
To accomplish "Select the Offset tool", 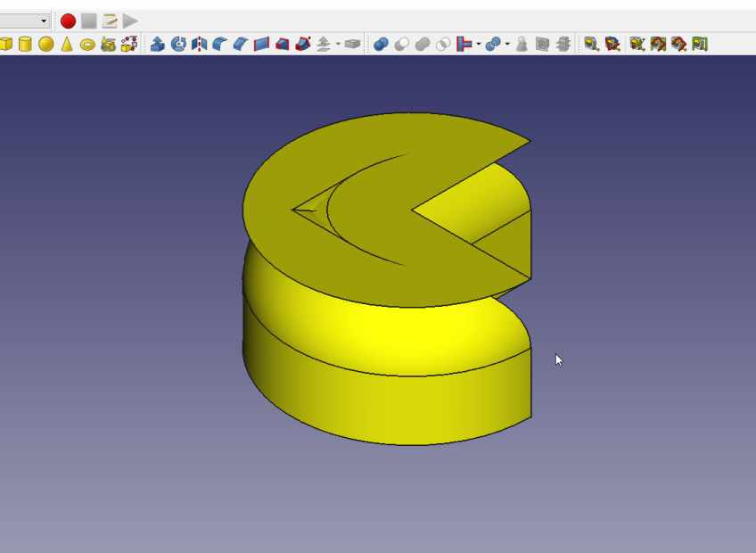I will (x=324, y=45).
